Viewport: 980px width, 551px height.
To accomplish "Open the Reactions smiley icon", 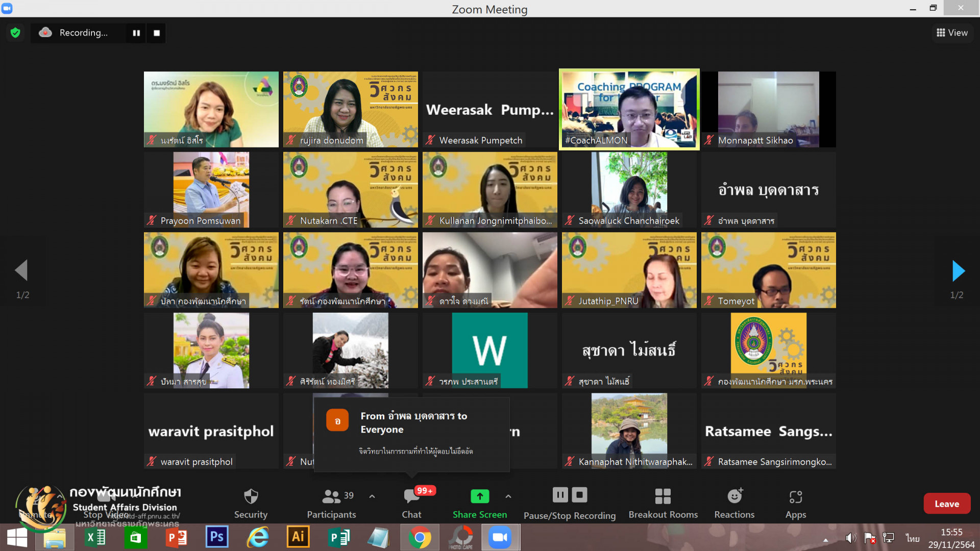I will tap(734, 496).
